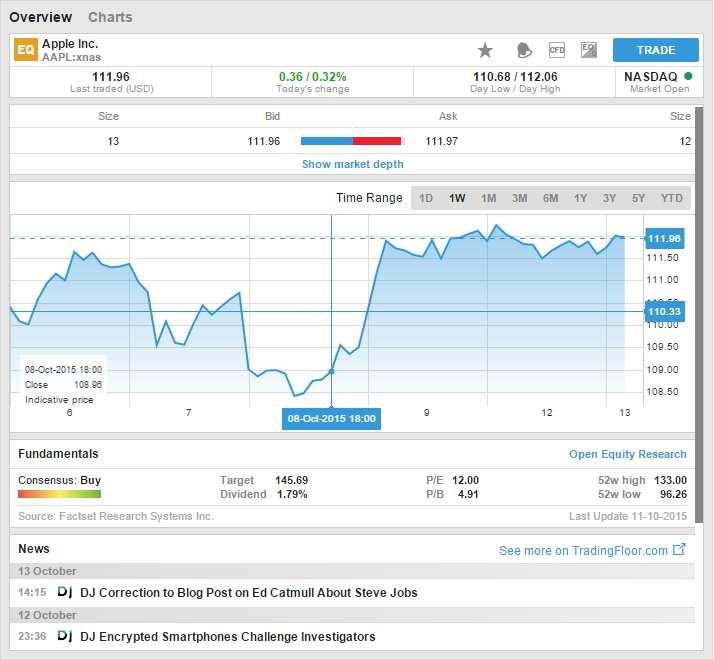Set time range to 6M
Screen dimensions: 714x660
(551, 198)
